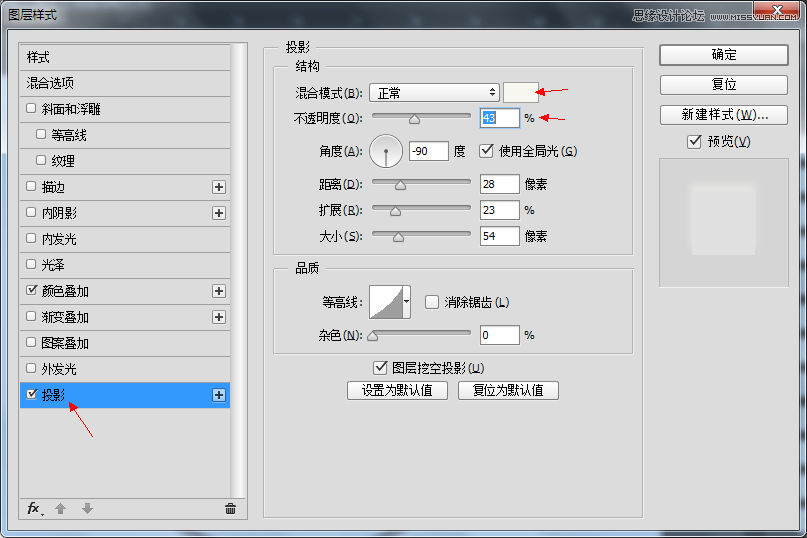This screenshot has height=538, width=807.
Task: Click the 不透明度 slider handle
Action: tap(414, 119)
